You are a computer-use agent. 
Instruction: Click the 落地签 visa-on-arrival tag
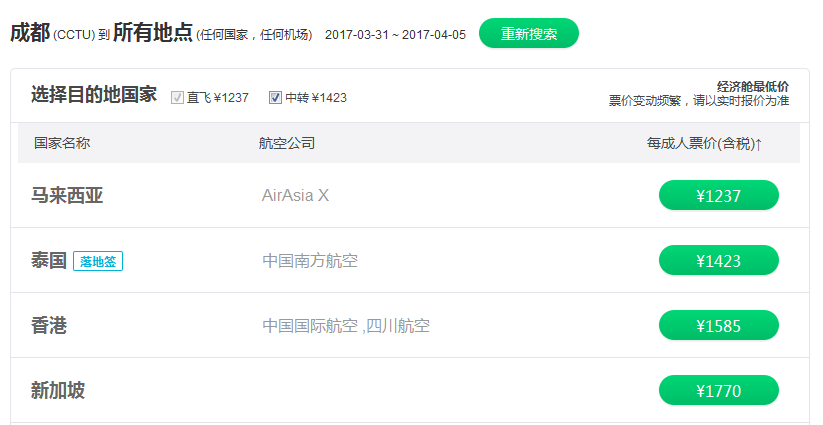coord(98,261)
